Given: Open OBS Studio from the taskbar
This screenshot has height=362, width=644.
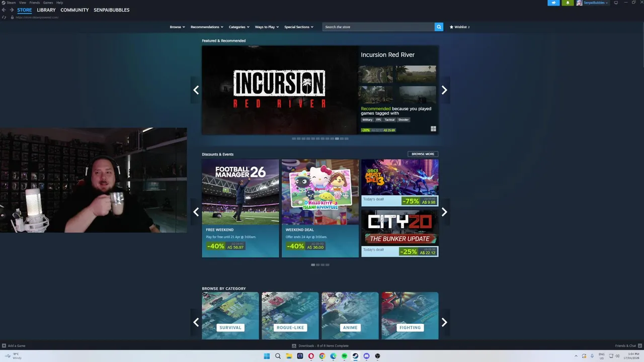Looking at the screenshot, I should [377, 356].
